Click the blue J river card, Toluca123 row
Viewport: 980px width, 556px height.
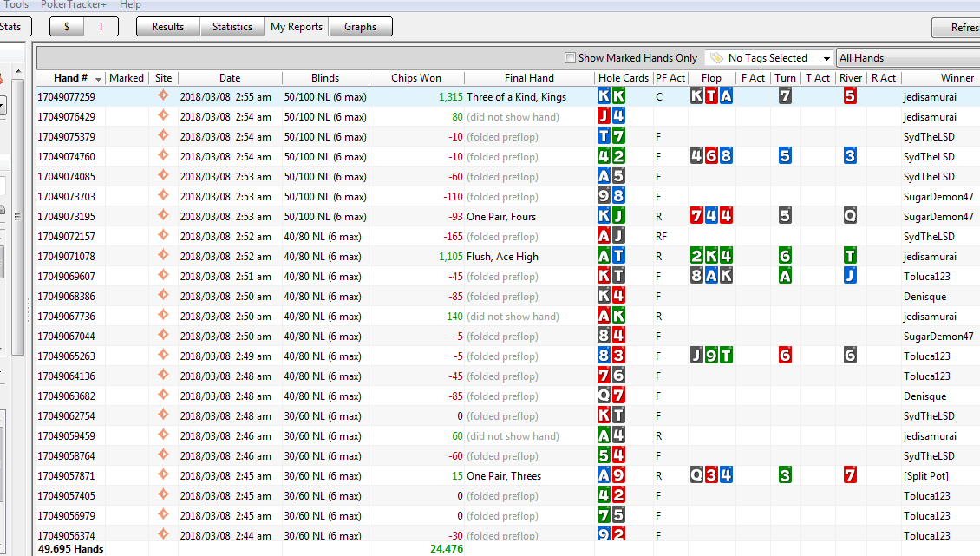[850, 275]
